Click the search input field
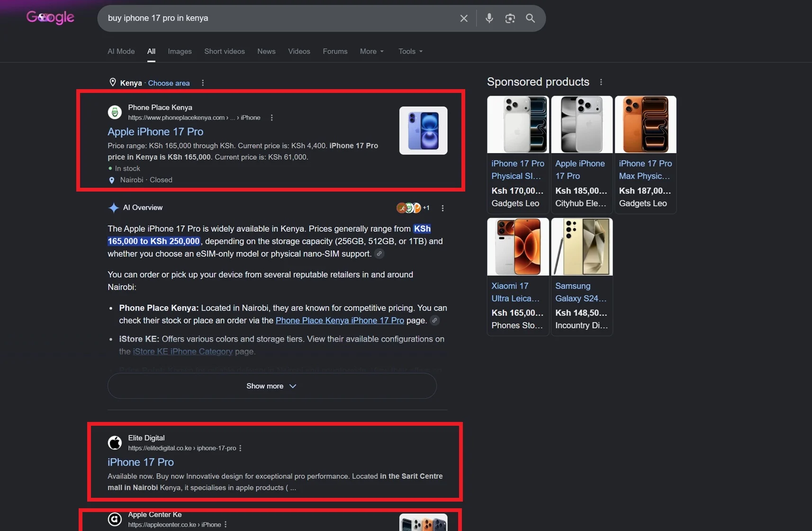812x531 pixels. (280, 18)
